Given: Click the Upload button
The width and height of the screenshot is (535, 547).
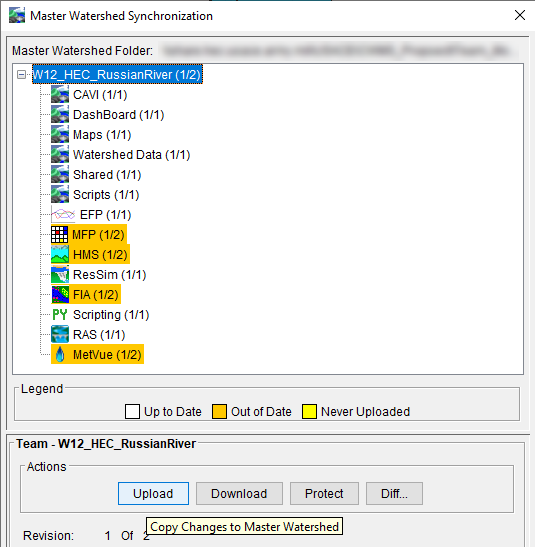Looking at the screenshot, I should pyautogui.click(x=153, y=493).
